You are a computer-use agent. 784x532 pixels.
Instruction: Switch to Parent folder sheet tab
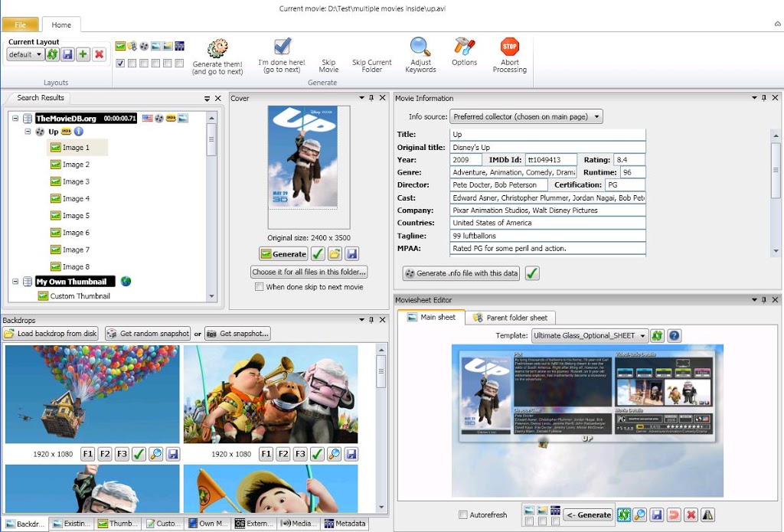pos(511,318)
